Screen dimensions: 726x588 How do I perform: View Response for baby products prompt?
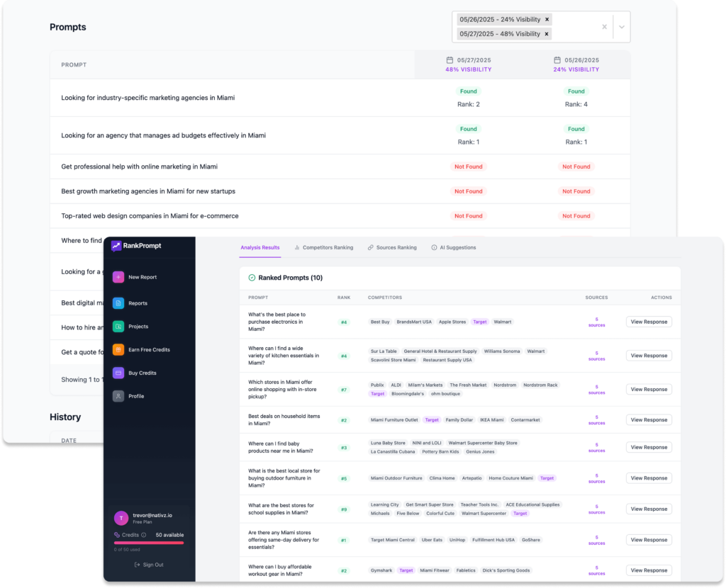pos(649,447)
